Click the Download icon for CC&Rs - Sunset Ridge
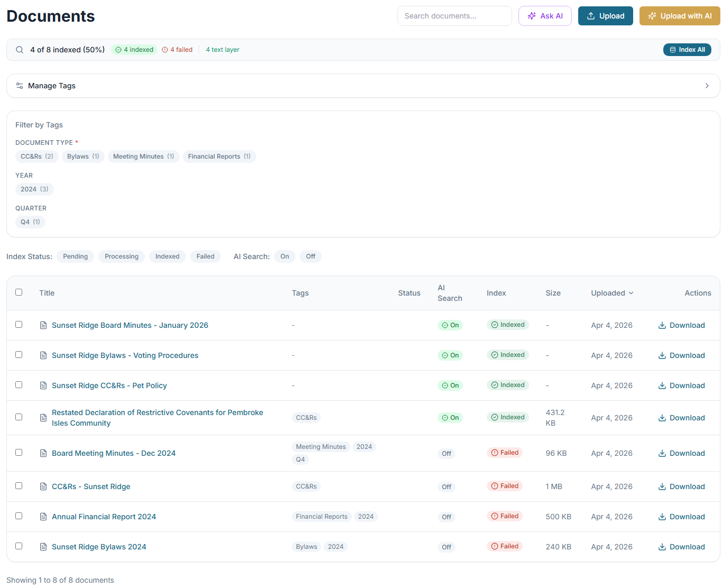This screenshot has height=588, width=723. [x=661, y=486]
